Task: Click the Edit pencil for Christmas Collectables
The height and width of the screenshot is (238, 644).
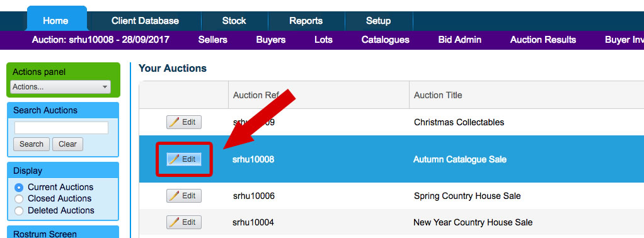Action: coord(183,122)
